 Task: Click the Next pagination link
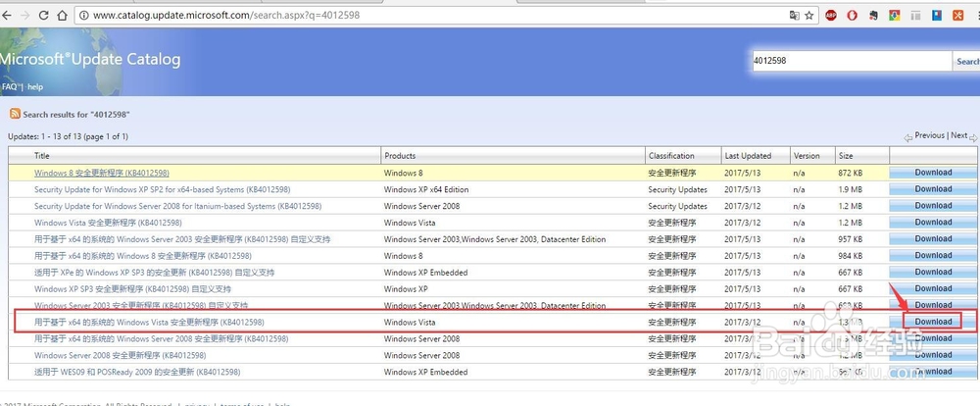[x=958, y=135]
